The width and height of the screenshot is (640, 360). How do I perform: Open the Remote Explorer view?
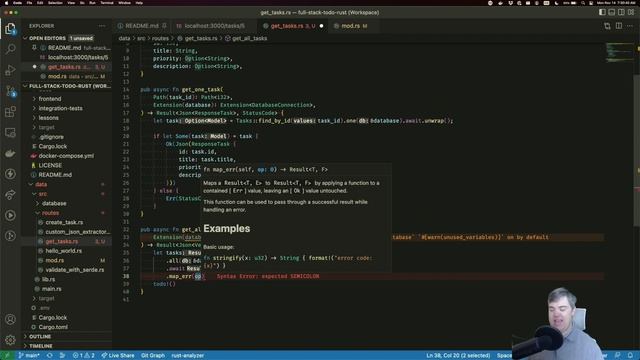(x=10, y=132)
